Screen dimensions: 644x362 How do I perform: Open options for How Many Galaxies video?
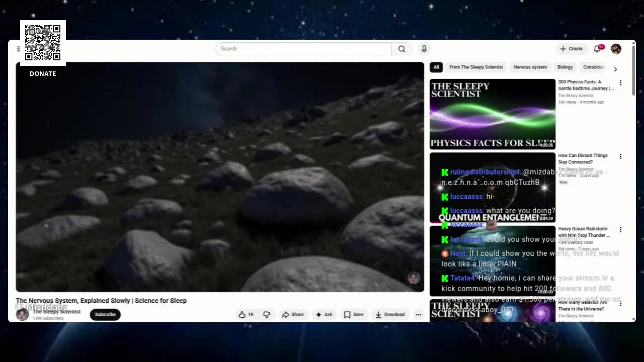pos(620,303)
